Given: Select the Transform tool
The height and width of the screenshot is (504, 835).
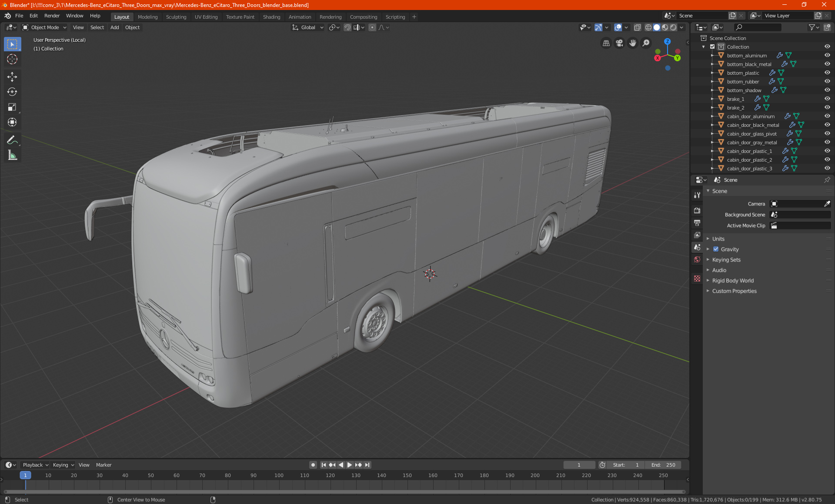Looking at the screenshot, I should click(x=12, y=122).
